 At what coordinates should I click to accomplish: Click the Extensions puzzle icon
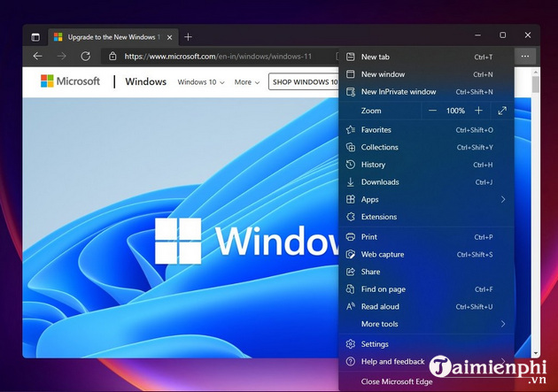(x=351, y=217)
